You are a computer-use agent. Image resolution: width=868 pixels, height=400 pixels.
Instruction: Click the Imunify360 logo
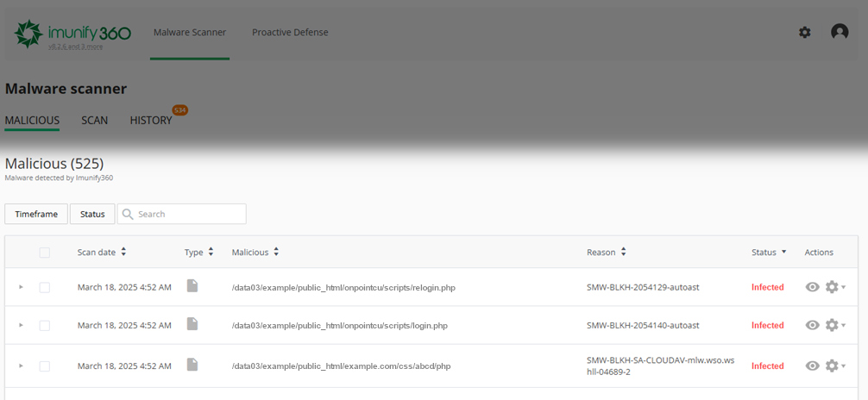72,34
